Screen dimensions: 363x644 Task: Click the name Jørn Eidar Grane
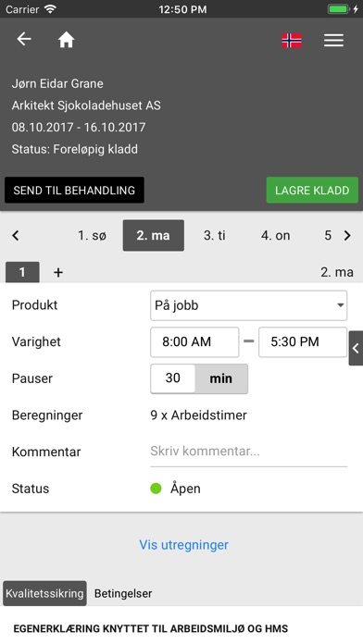tap(57, 84)
